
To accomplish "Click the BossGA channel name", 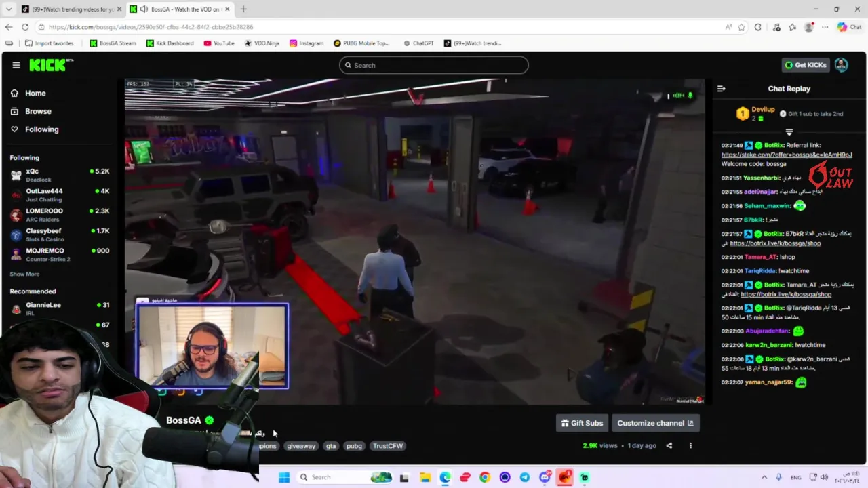I will (x=184, y=420).
